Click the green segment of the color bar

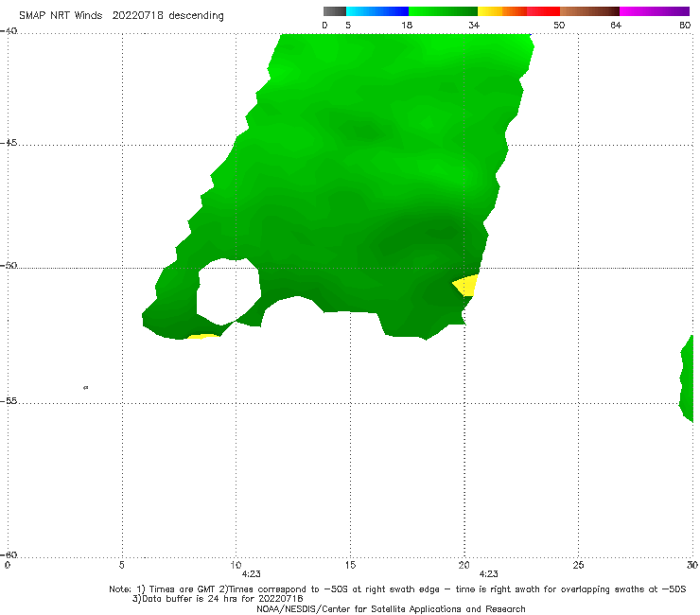click(443, 11)
